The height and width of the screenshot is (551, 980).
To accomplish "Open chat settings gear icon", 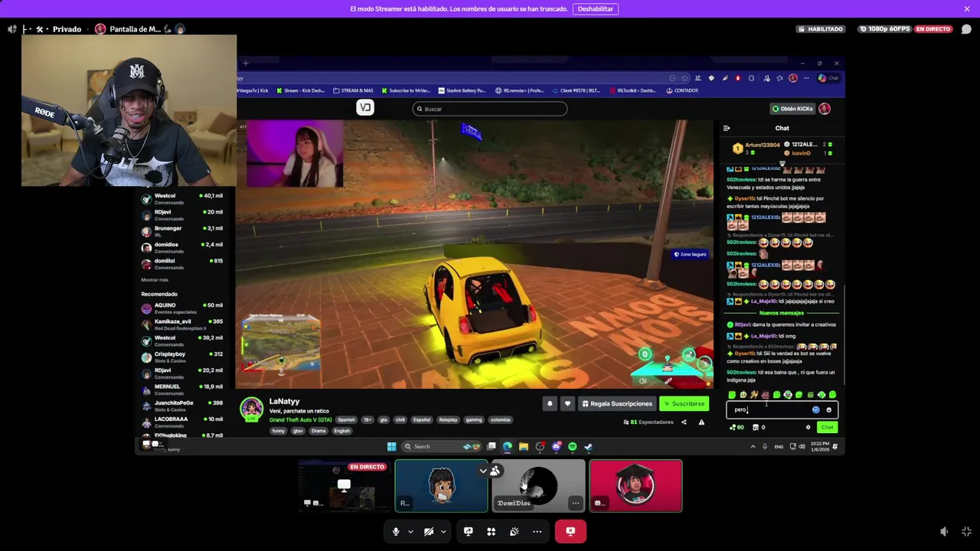I will 808,428.
